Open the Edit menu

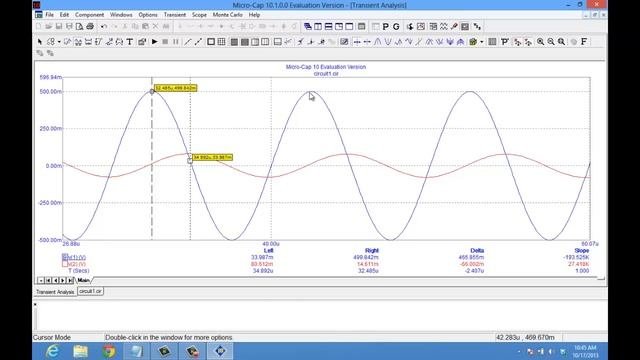[x=64, y=15]
